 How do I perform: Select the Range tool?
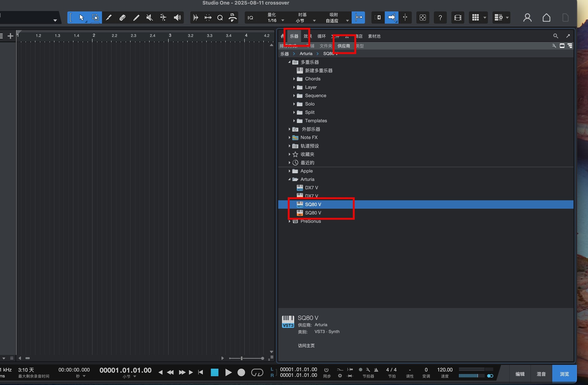(x=95, y=17)
